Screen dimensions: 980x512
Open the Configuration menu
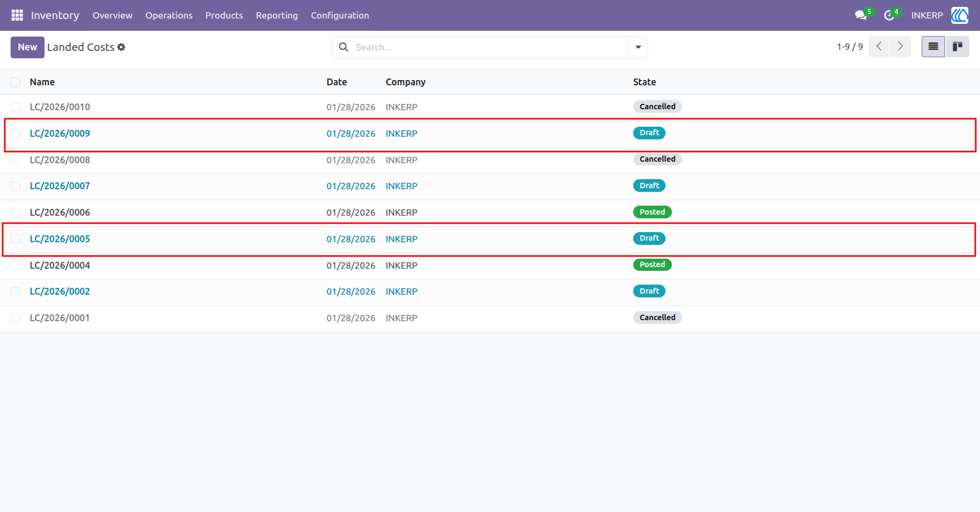click(x=340, y=15)
